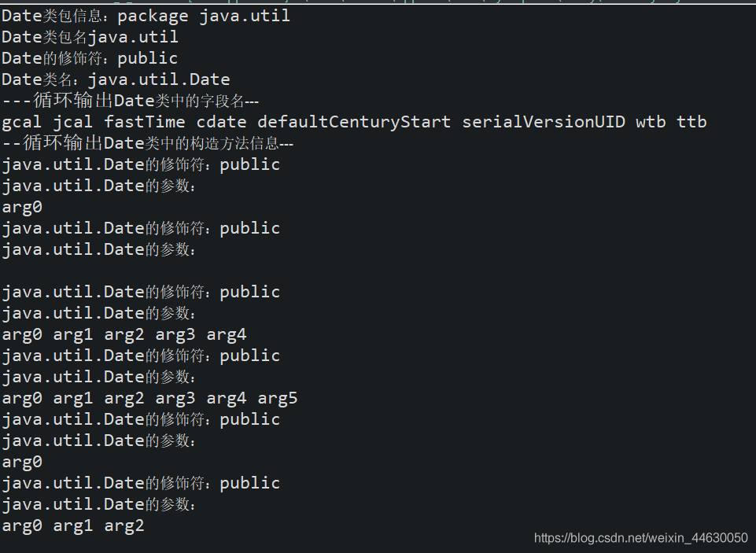Click 'arg2' in the last output line
756x553 pixels.
click(x=124, y=526)
